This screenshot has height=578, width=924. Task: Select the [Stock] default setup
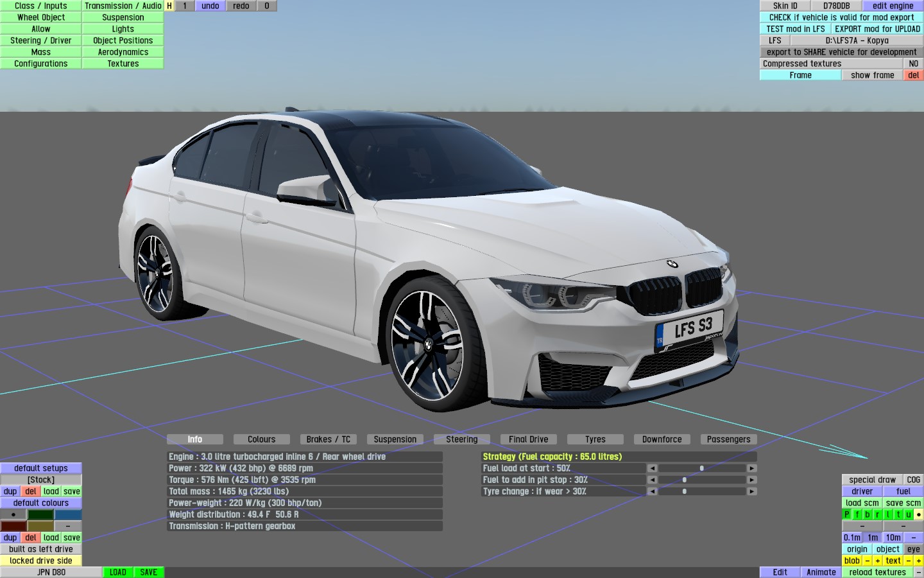[x=41, y=480]
